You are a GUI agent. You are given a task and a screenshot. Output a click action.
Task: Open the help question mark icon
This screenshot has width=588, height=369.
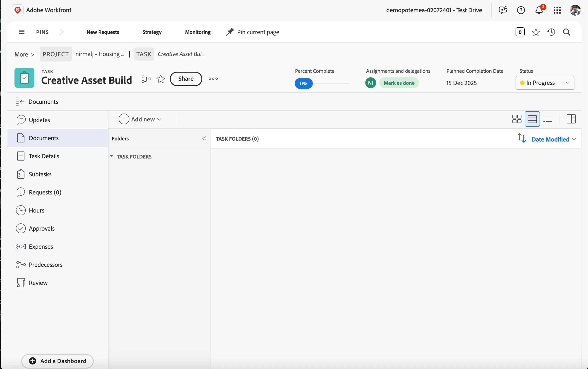pyautogui.click(x=521, y=10)
